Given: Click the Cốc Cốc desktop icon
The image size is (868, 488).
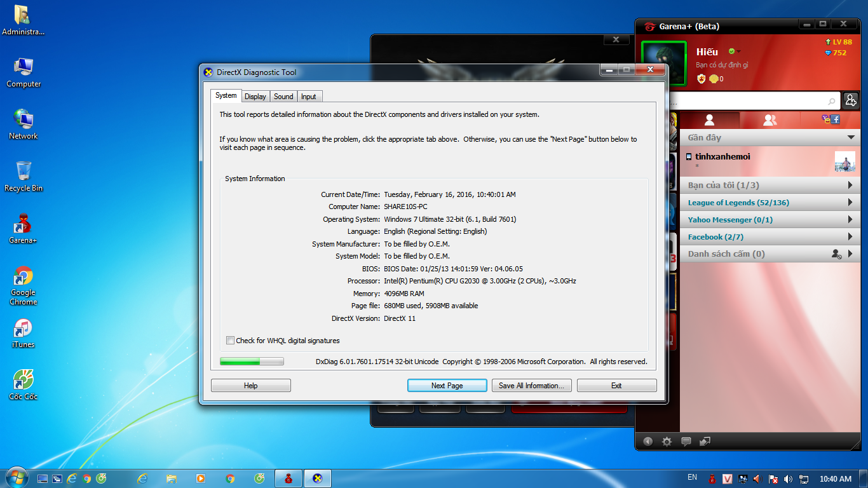Looking at the screenshot, I should 23,385.
